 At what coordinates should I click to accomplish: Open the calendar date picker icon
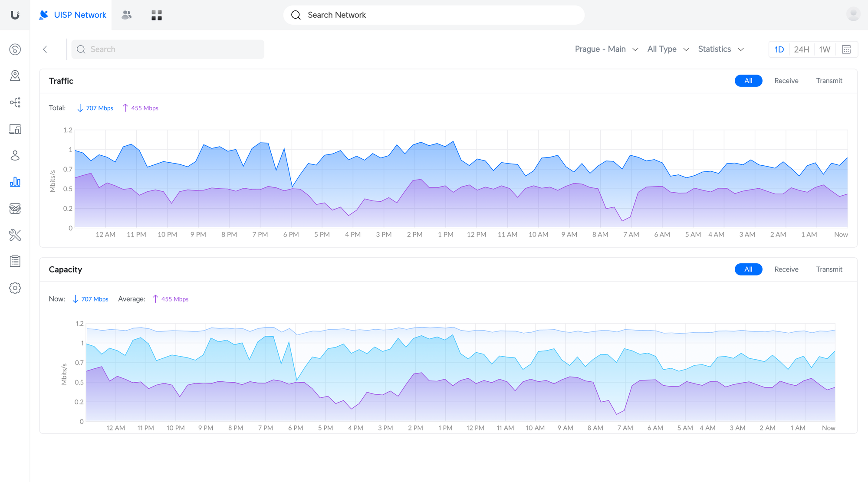846,49
